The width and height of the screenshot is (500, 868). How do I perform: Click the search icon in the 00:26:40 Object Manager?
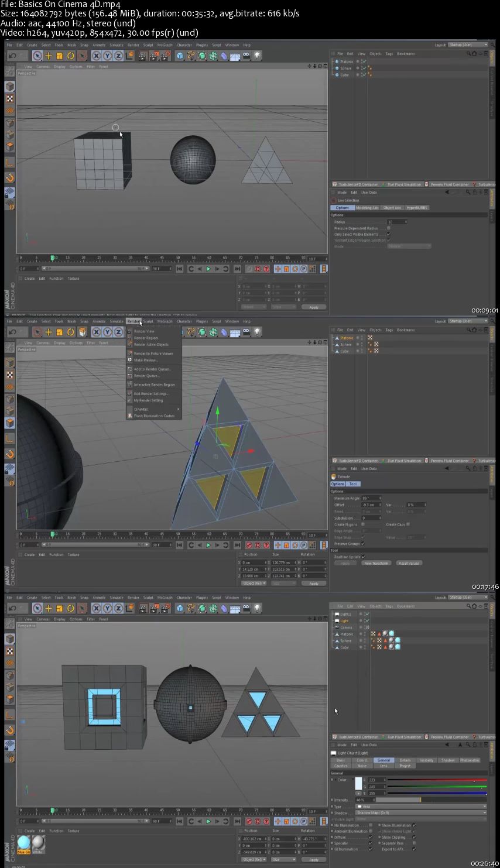tap(468, 606)
